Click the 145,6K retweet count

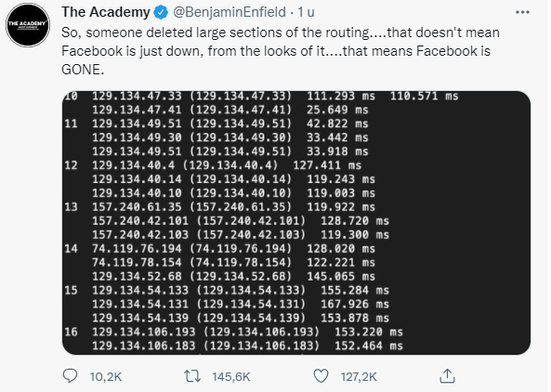coord(231,376)
